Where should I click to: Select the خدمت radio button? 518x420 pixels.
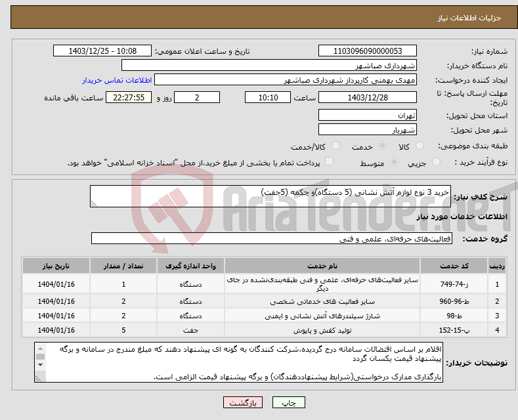[383, 146]
